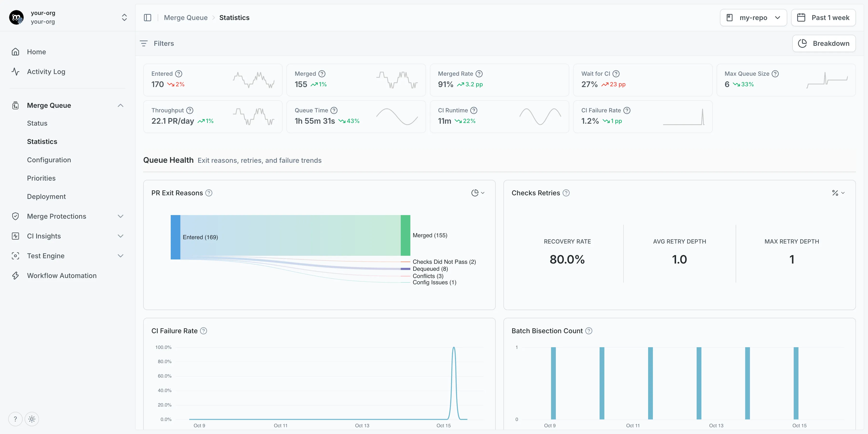Viewport: 868px width, 434px height.
Task: Click Filters label
Action: point(164,43)
